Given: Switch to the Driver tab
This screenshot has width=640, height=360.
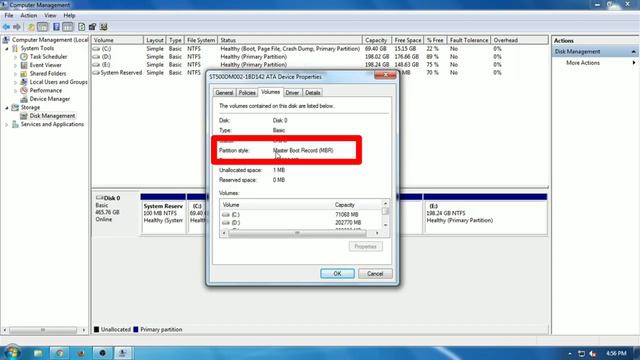Looking at the screenshot, I should click(x=292, y=93).
